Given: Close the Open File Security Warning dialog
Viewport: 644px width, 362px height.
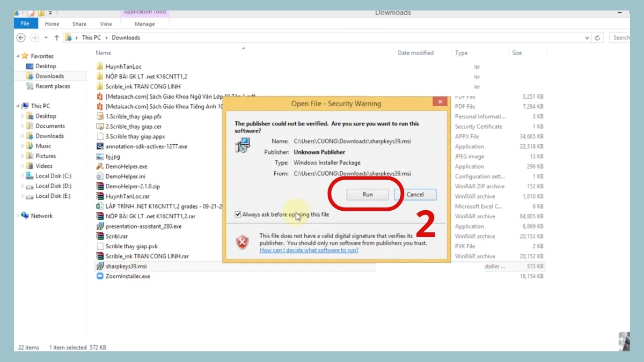Looking at the screenshot, I should click(x=440, y=102).
